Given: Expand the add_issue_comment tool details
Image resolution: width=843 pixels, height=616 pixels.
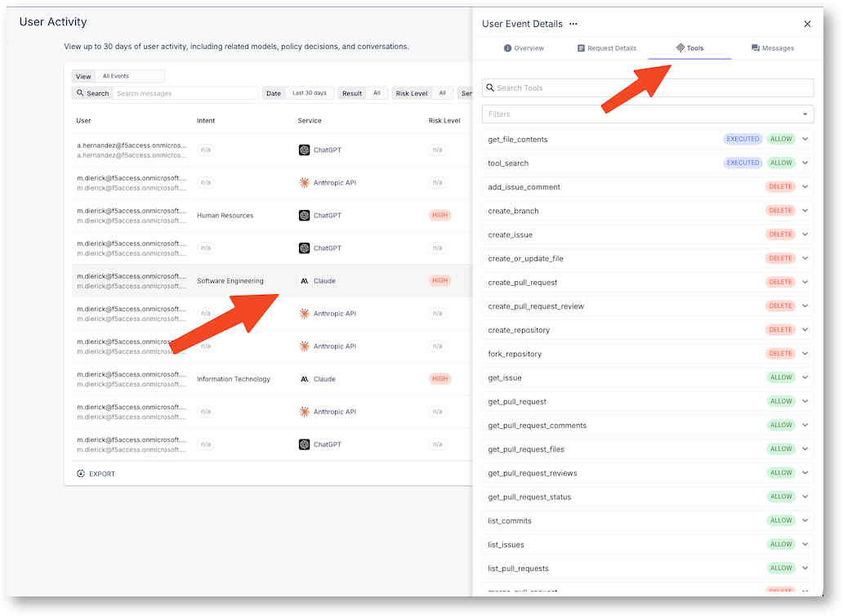Looking at the screenshot, I should [x=805, y=187].
